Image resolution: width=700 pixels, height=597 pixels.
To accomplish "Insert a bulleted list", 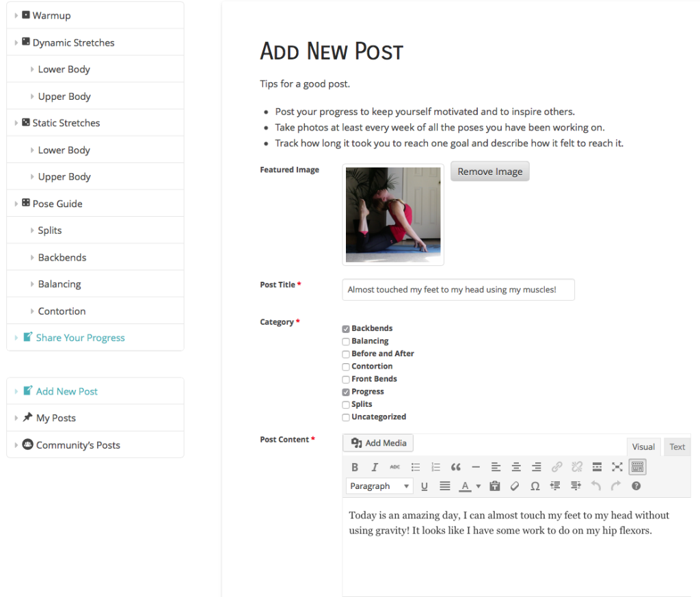I will 415,467.
